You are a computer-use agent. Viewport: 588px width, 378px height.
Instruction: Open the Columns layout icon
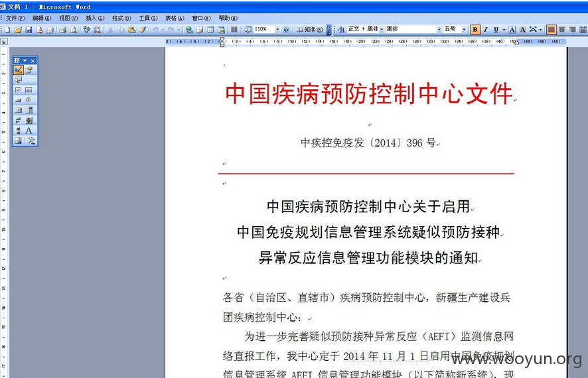coord(234,30)
